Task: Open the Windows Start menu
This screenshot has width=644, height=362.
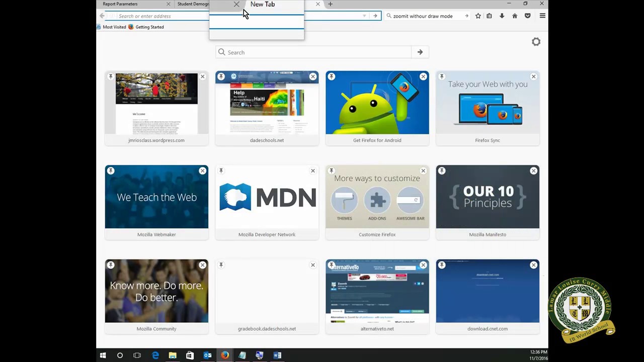Action: click(103, 355)
